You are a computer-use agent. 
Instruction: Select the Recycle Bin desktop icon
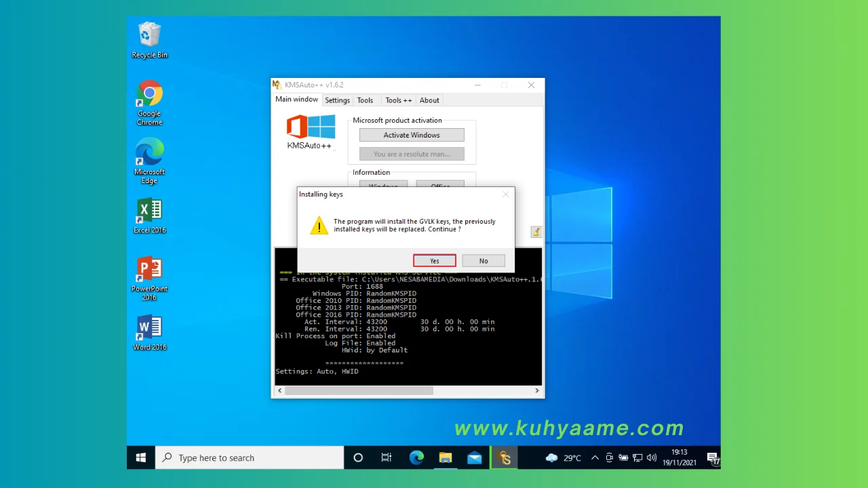149,41
